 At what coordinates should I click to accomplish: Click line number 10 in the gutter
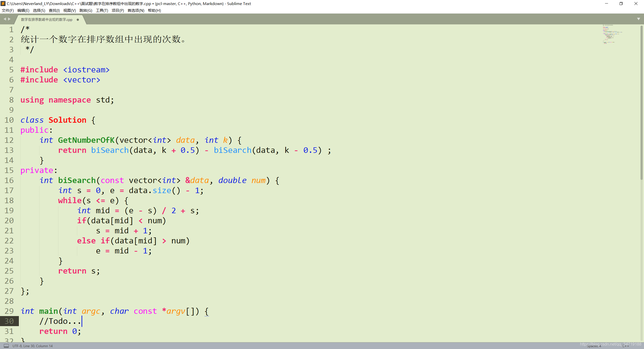[x=9, y=120]
